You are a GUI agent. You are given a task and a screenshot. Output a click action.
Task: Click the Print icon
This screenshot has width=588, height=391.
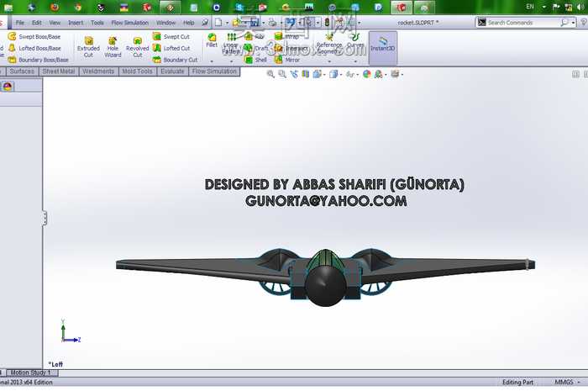pos(272,23)
